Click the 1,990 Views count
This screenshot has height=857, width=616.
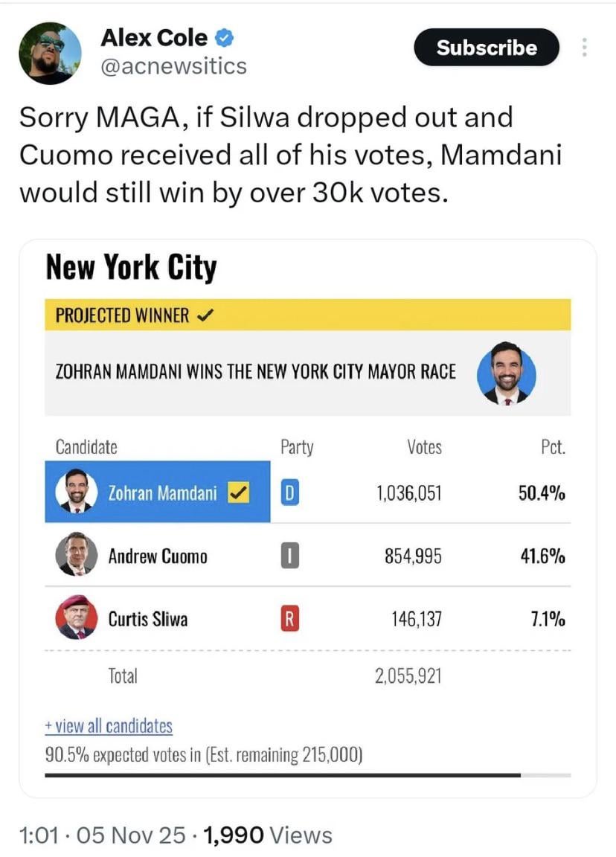click(x=266, y=835)
